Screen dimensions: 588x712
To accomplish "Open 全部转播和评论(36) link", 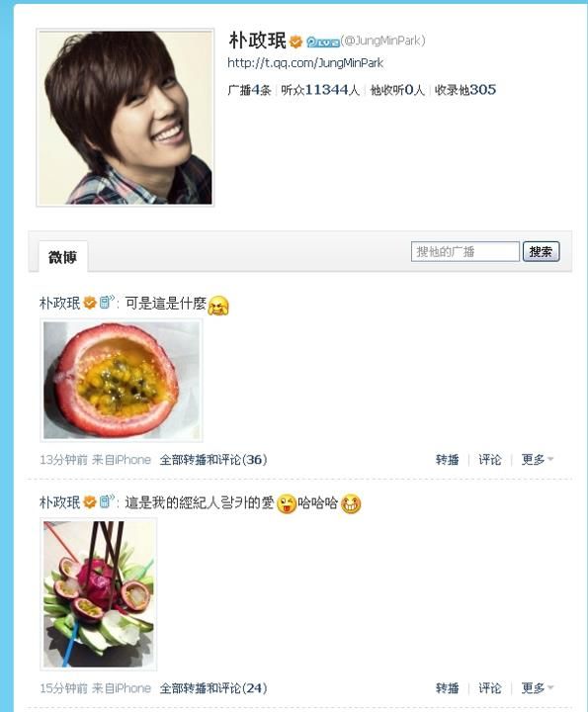I will [x=212, y=460].
